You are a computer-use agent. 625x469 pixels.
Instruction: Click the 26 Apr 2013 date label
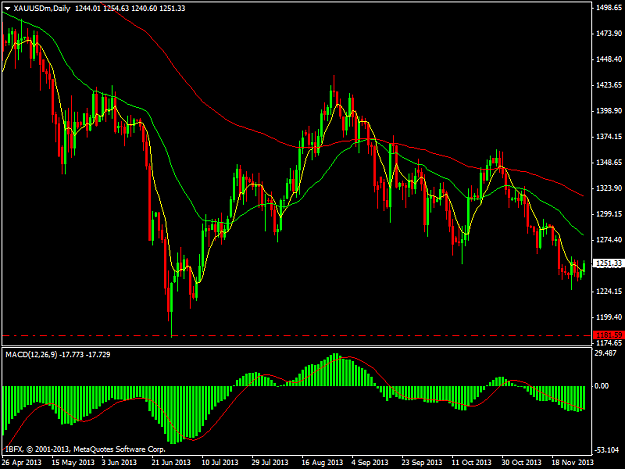21,462
